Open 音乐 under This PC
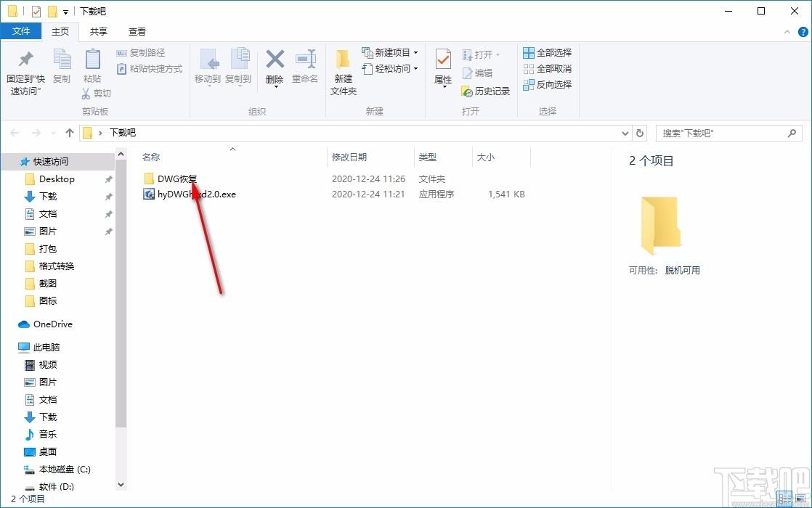Image resolution: width=812 pixels, height=508 pixels. (48, 435)
